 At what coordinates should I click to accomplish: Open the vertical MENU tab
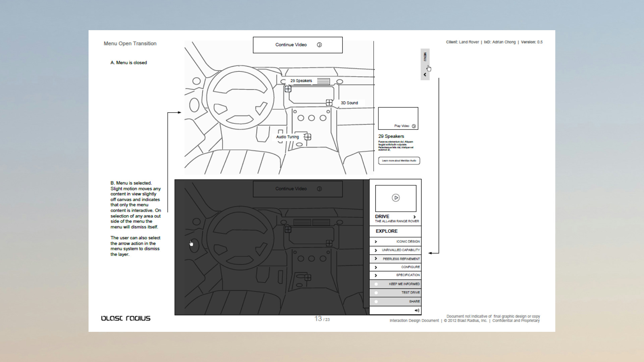[425, 57]
